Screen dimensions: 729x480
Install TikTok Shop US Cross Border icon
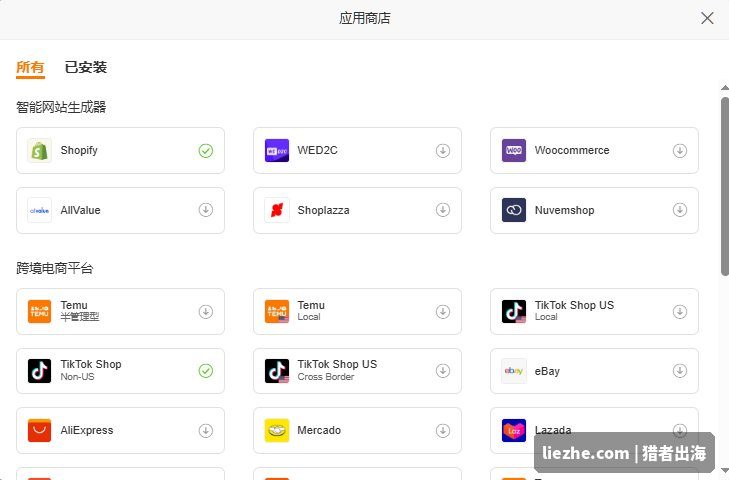tap(443, 371)
